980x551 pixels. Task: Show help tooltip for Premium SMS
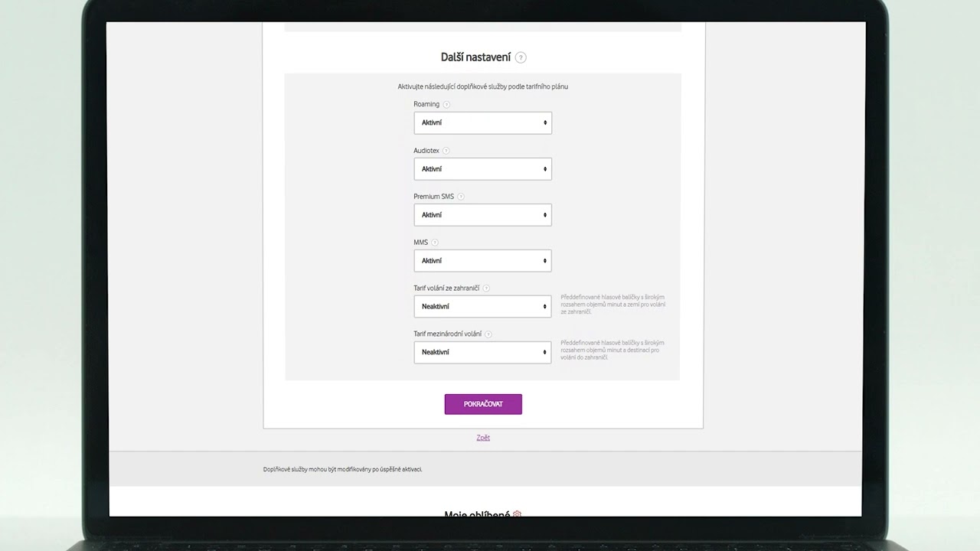[x=460, y=197]
